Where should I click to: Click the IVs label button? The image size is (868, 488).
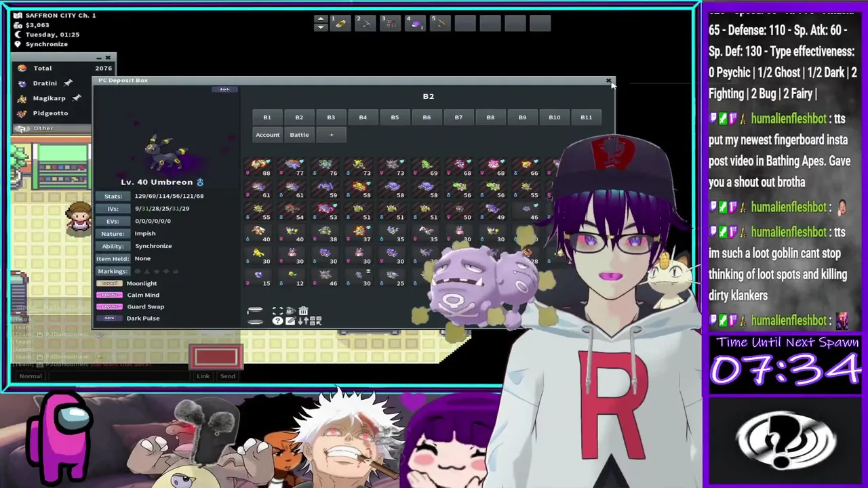[x=113, y=209]
